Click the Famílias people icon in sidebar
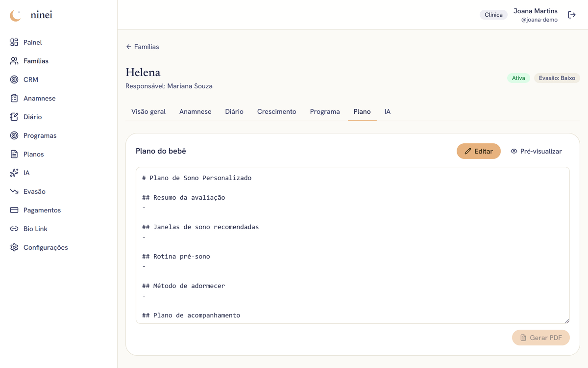Screen dimensions: 588x368 coord(14,61)
